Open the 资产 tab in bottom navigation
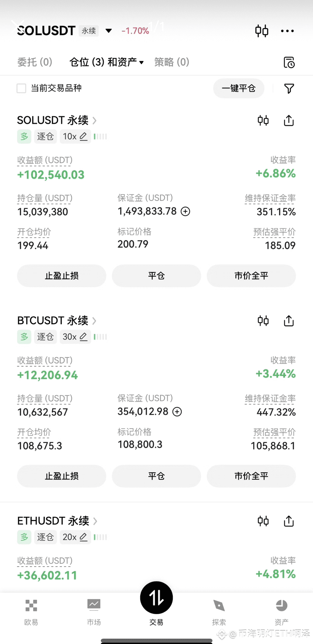The height and width of the screenshot is (644, 313). point(282,612)
